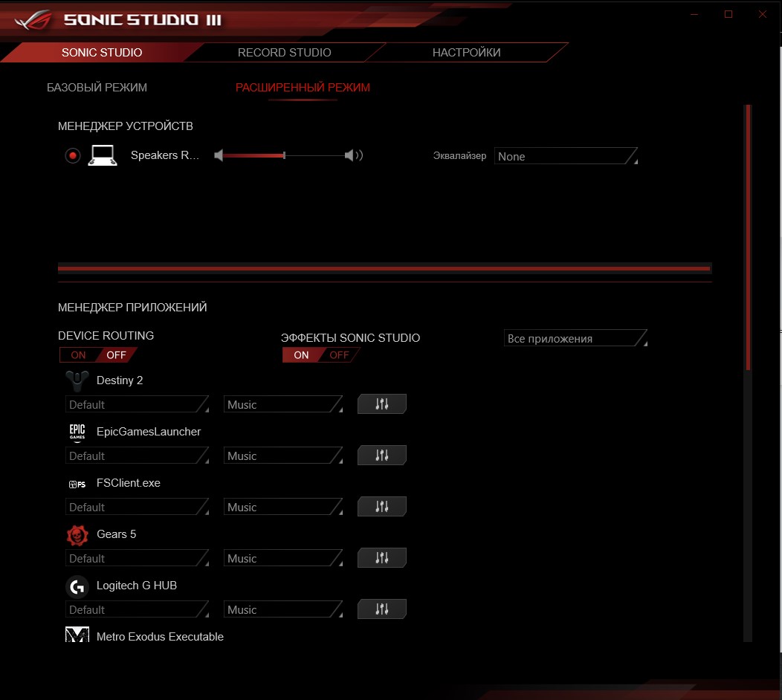Switch to Базовый режим
Viewport: 782px width, 700px height.
click(97, 88)
